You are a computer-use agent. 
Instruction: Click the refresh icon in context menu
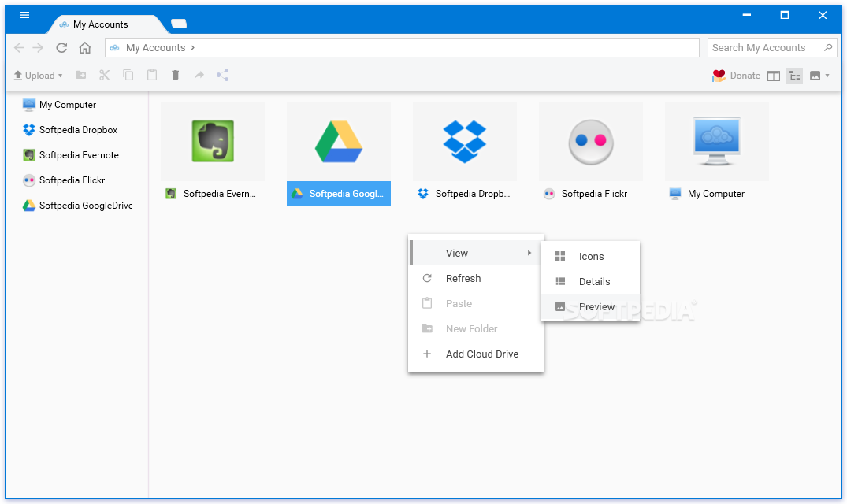coord(427,279)
